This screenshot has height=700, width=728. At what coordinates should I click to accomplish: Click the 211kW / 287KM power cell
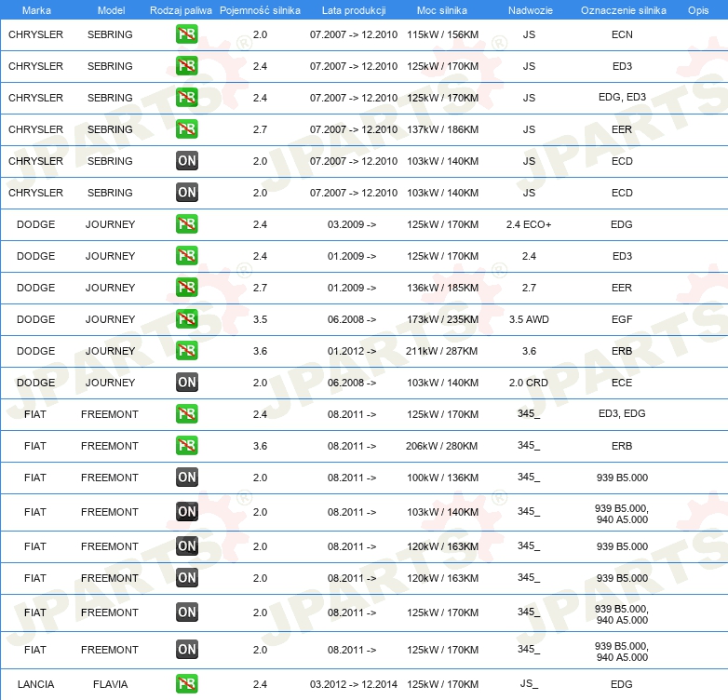(442, 351)
